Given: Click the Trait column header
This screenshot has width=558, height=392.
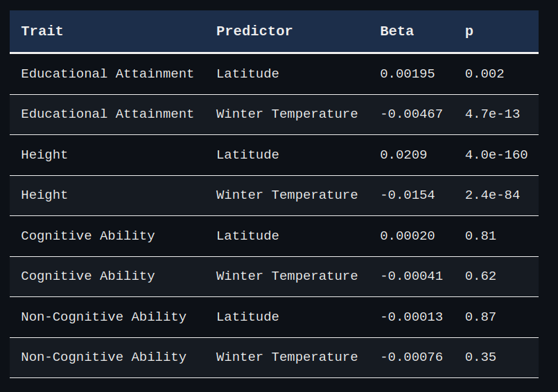Looking at the screenshot, I should 42,31.
